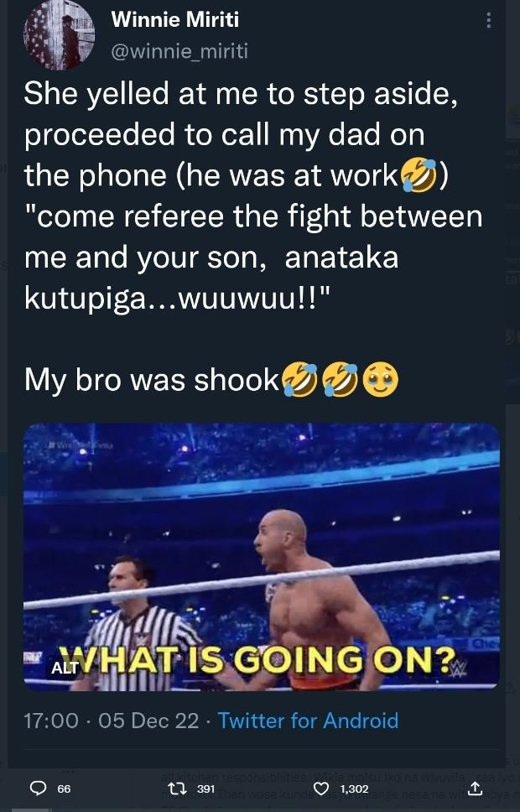The image size is (520, 812).
Task: View the 66 replies count
Action: coord(64,789)
